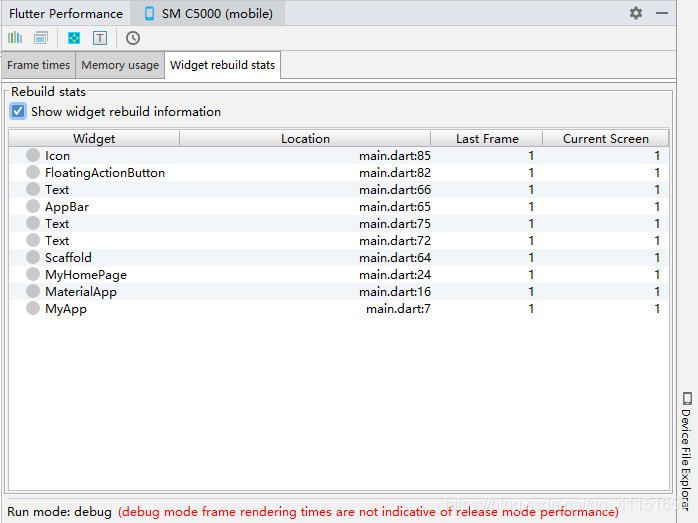698x523 pixels.
Task: Select the FloatingActionButton widget row
Action: (x=339, y=172)
